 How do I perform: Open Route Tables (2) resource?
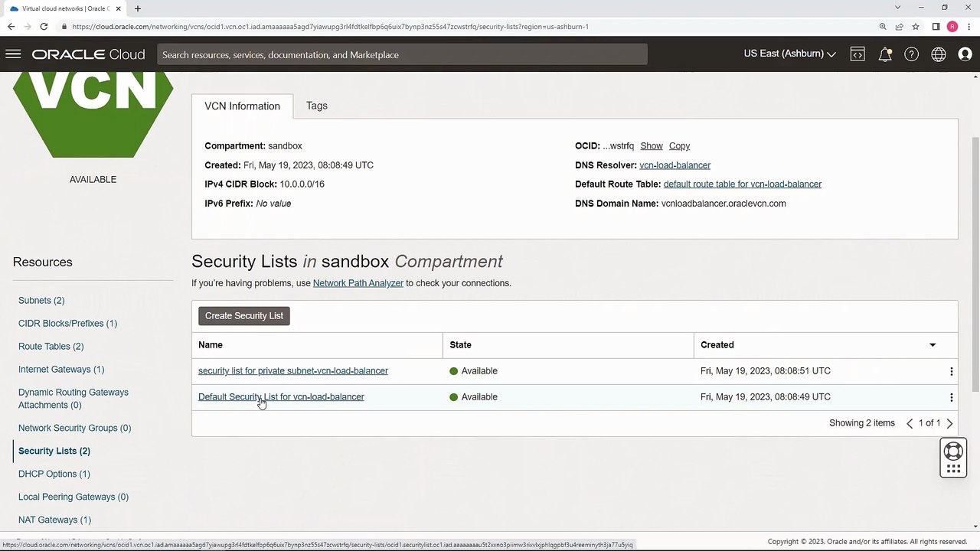click(x=51, y=347)
